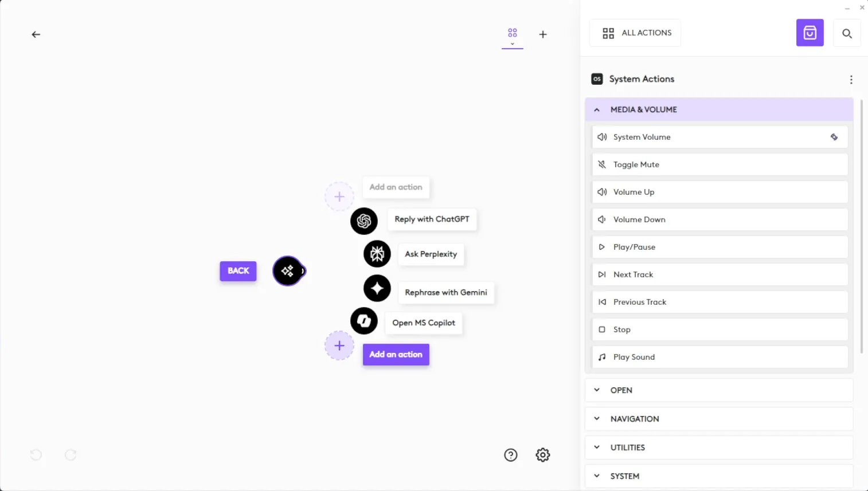Select the System Volume action
The image size is (868, 491).
(x=720, y=137)
